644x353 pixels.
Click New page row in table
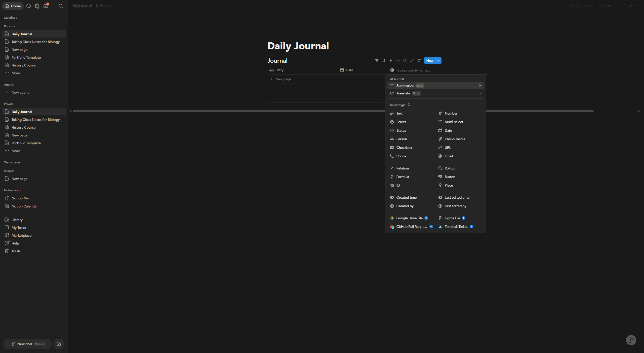(302, 79)
